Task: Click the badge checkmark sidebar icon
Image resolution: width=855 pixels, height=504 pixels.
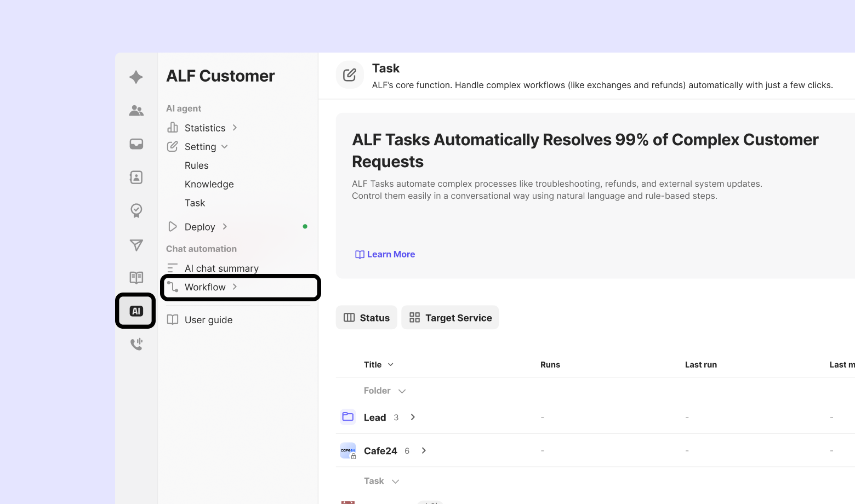Action: [x=136, y=210]
